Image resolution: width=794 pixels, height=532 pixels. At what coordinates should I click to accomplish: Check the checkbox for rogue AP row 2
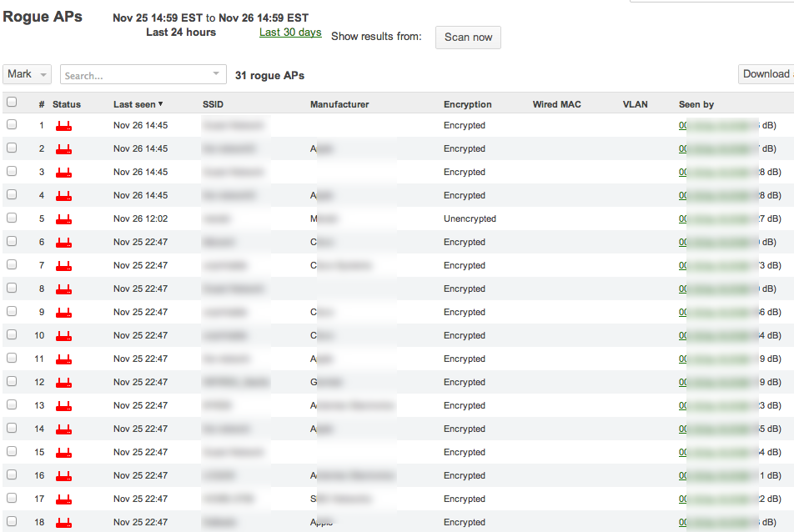point(12,148)
